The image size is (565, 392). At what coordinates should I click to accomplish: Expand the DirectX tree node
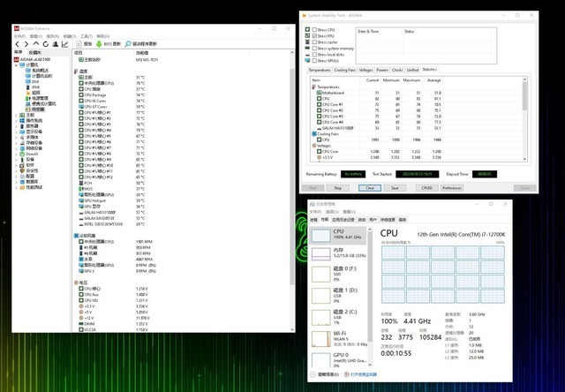pyautogui.click(x=16, y=154)
